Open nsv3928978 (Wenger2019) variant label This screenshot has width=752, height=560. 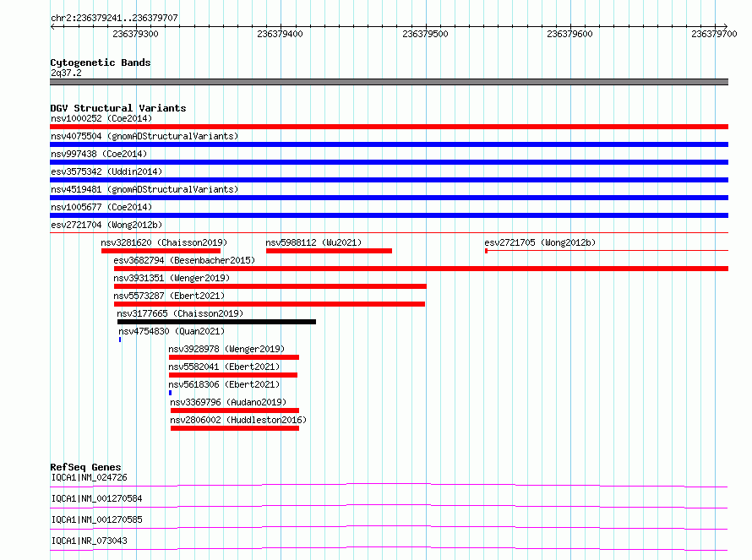(x=226, y=349)
